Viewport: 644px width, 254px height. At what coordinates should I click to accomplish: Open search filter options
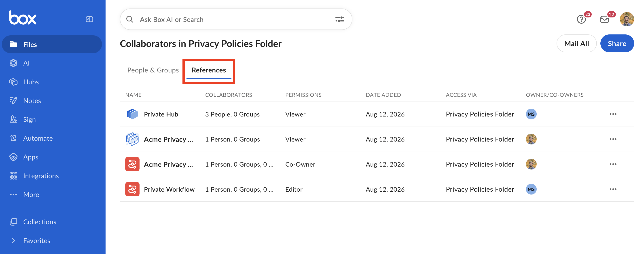point(340,19)
